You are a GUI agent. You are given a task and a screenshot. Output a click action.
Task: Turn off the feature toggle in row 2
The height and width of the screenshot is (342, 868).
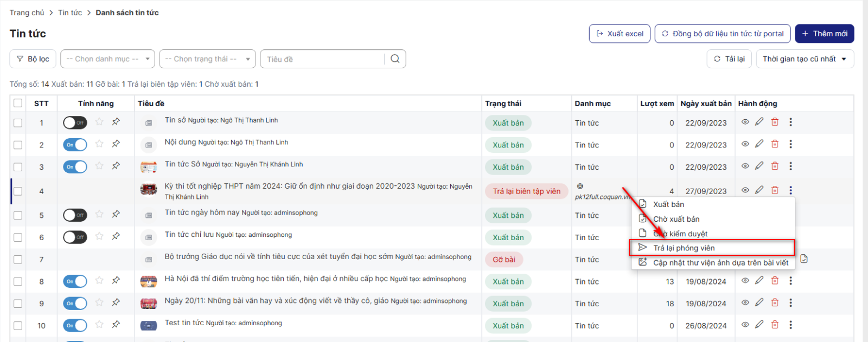tap(75, 145)
